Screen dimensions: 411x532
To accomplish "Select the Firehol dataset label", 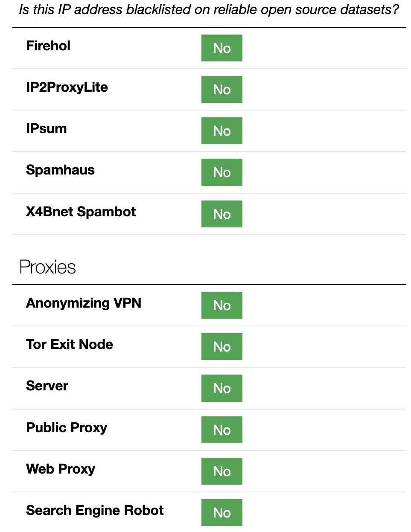I will coord(48,46).
